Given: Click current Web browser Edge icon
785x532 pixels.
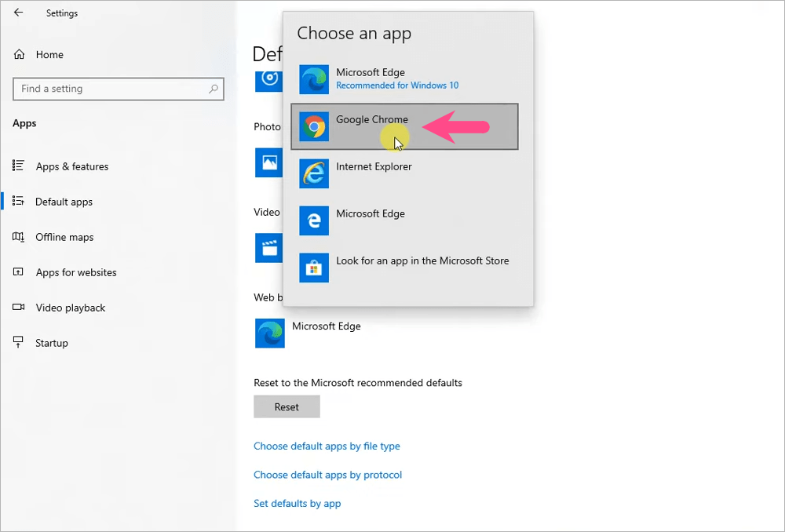Looking at the screenshot, I should click(269, 333).
